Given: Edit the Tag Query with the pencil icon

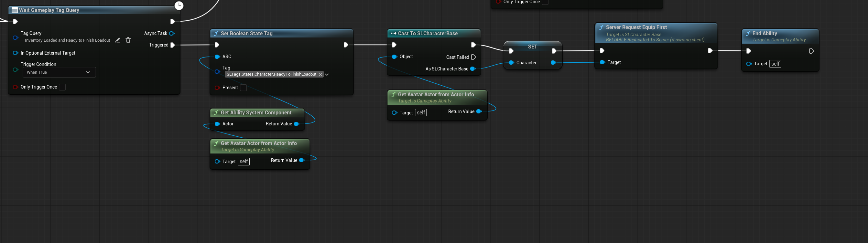Looking at the screenshot, I should (118, 40).
